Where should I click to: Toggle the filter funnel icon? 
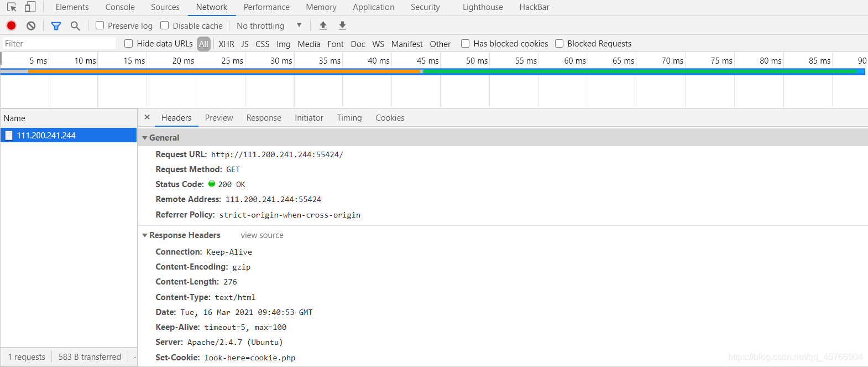click(56, 26)
